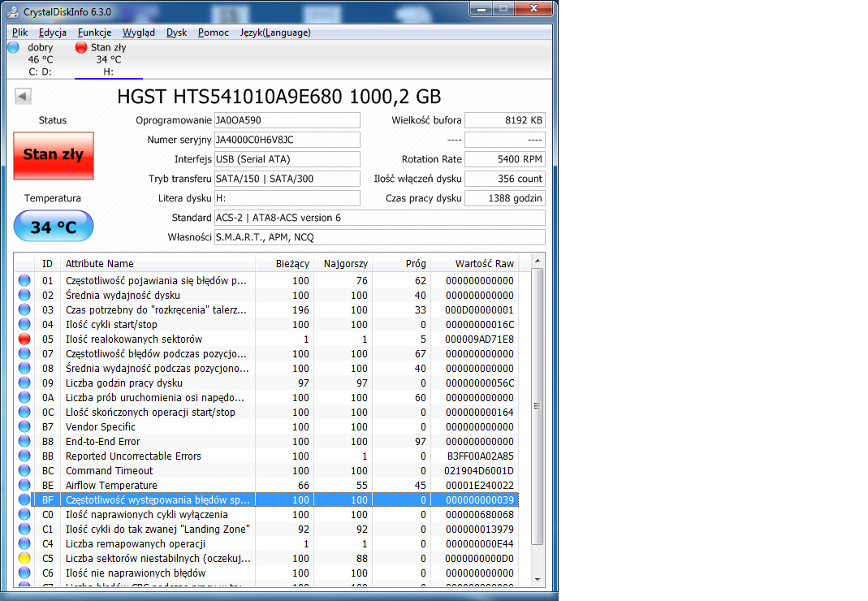Select the row 'Reported Uncorrectable Errors'
Viewport: 868px width, 601px height.
[x=266, y=456]
